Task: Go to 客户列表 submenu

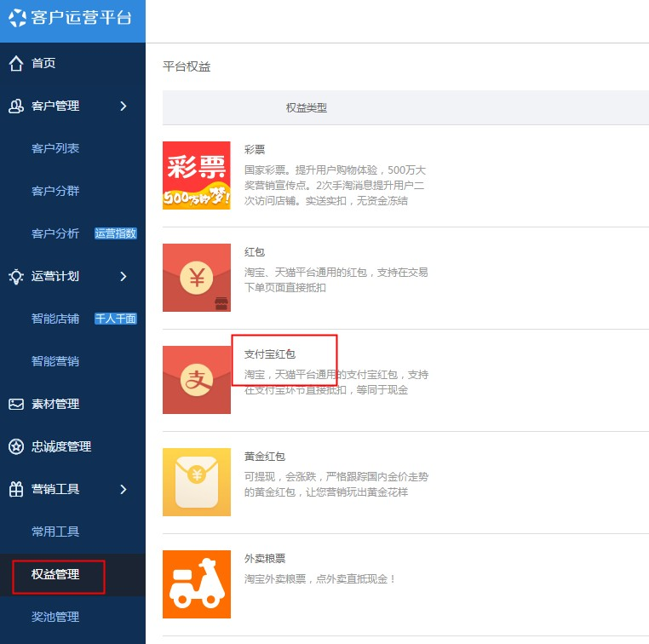Action: (55, 148)
